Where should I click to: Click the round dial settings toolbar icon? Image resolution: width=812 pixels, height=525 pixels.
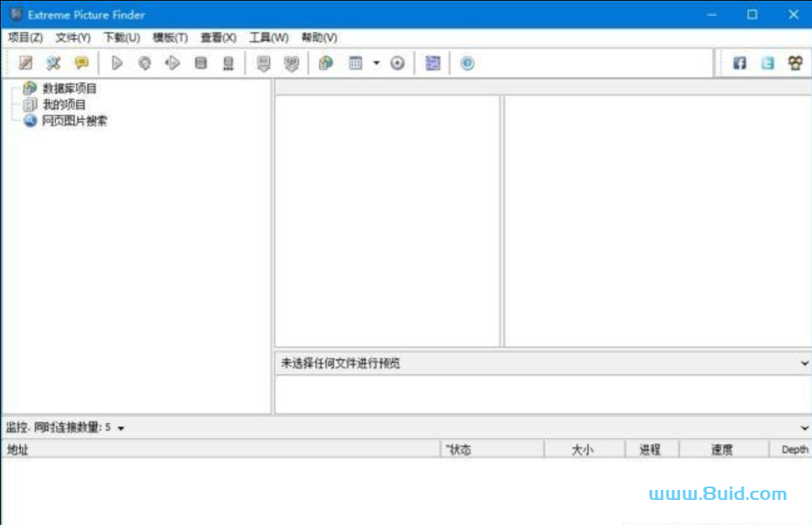tap(398, 64)
